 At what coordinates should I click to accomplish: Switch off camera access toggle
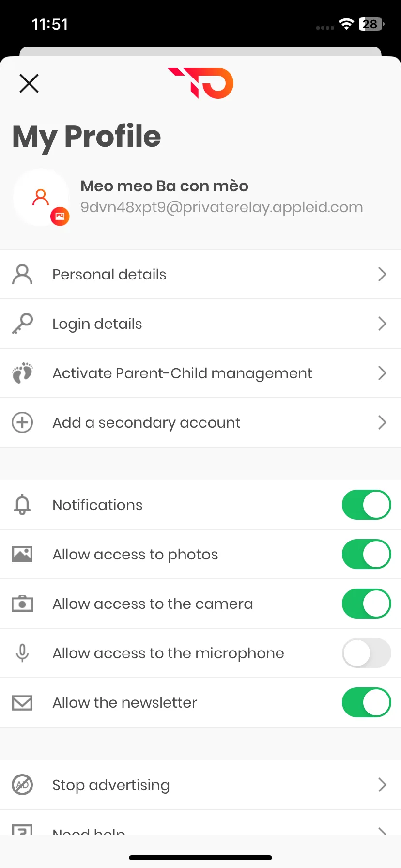tap(367, 604)
